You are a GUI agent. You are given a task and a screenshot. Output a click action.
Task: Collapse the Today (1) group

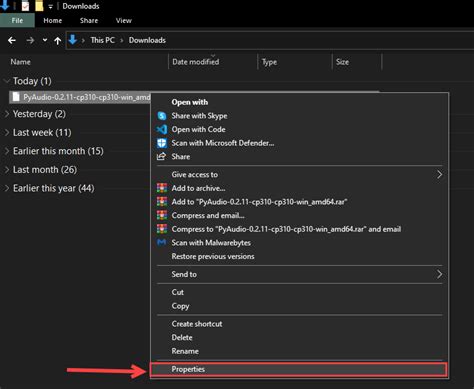click(7, 81)
